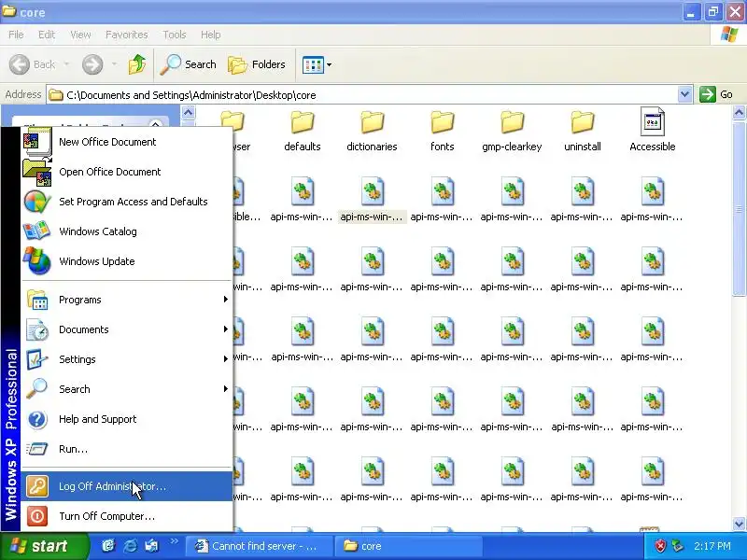Toggle the Folders pane button

pyautogui.click(x=257, y=64)
